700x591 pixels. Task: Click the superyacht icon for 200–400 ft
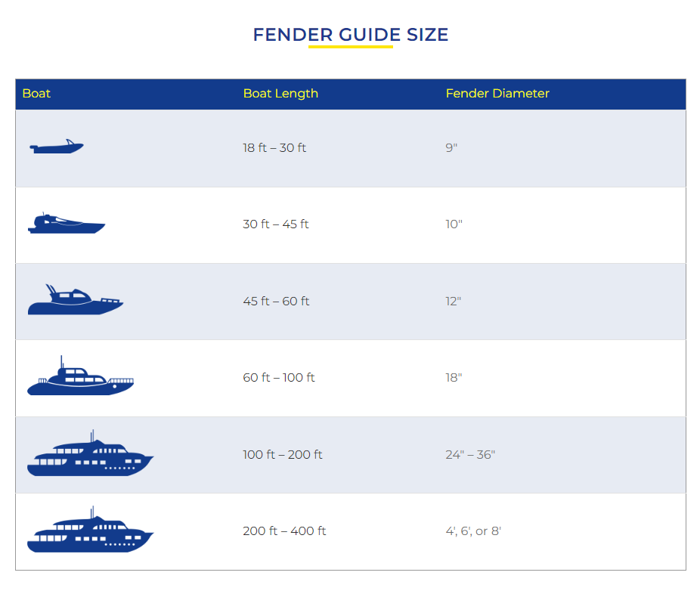(90, 531)
